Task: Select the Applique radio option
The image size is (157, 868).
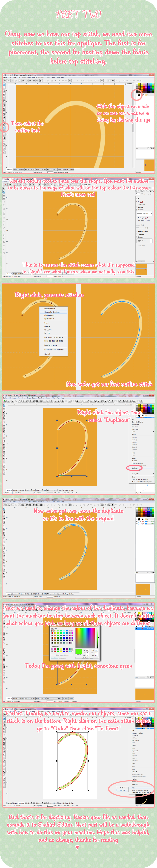Action: pyautogui.click(x=140, y=234)
